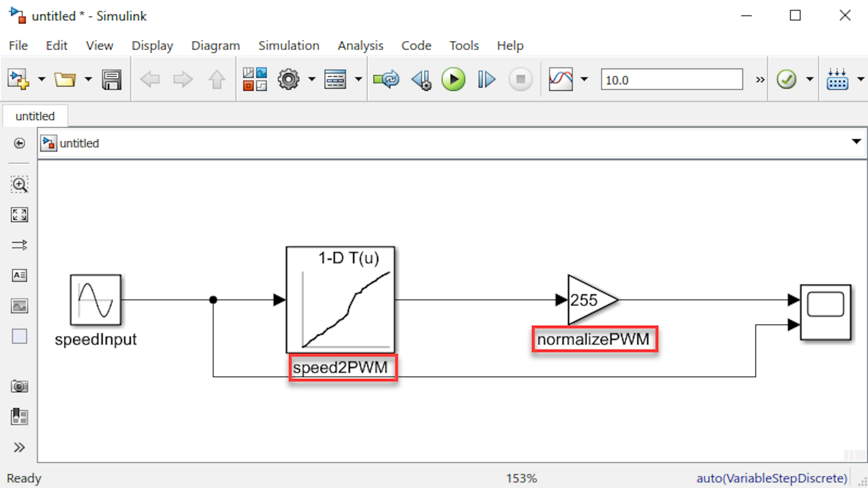
Task: Save the model with floppy icon
Action: click(x=112, y=80)
